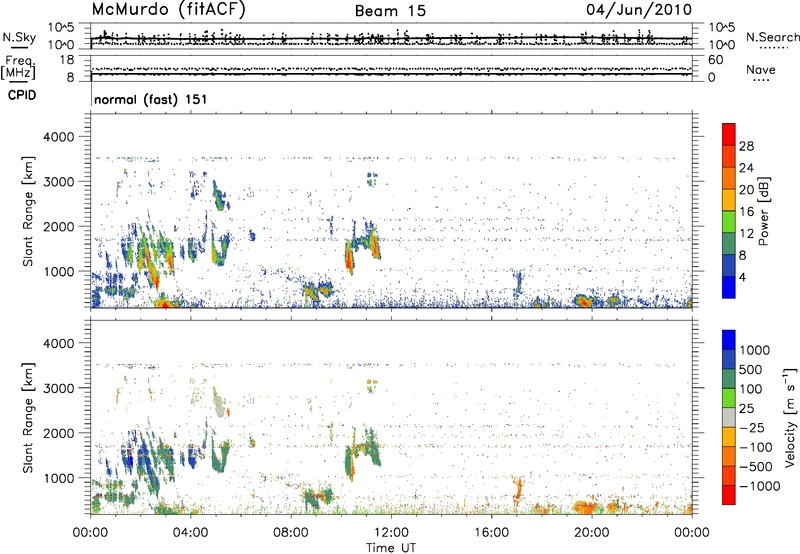
Task: Click the "12:00" time axis label
Action: [391, 533]
